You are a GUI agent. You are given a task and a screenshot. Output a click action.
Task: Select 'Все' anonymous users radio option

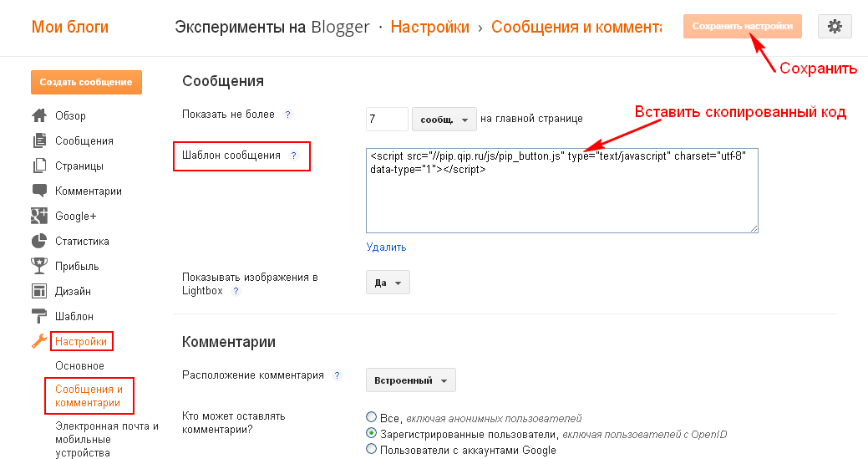click(x=372, y=417)
